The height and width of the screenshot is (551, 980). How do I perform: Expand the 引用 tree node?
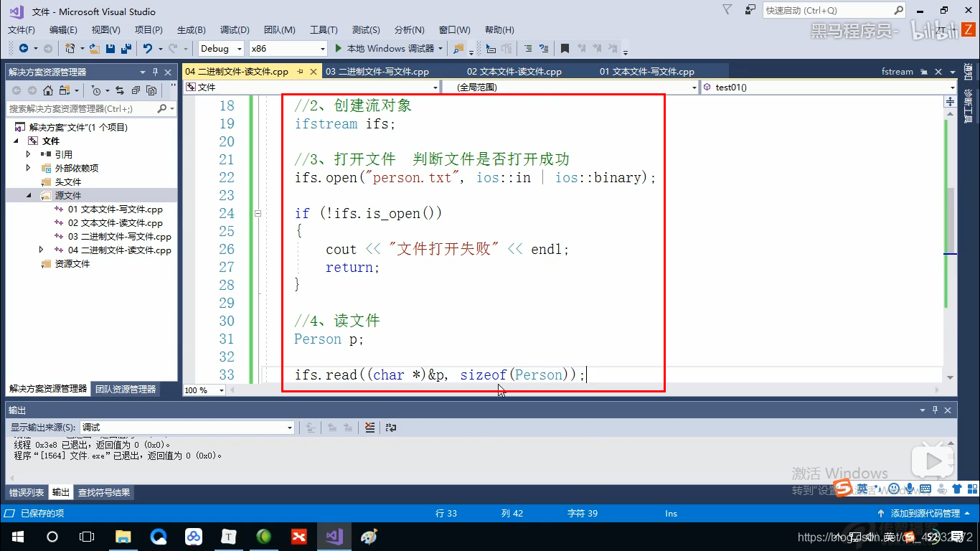(x=29, y=154)
